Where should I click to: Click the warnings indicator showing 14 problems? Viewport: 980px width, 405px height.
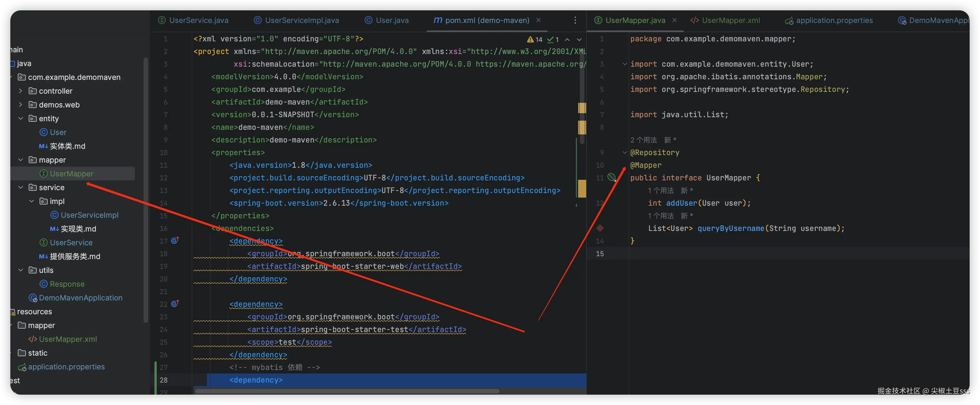click(x=535, y=39)
